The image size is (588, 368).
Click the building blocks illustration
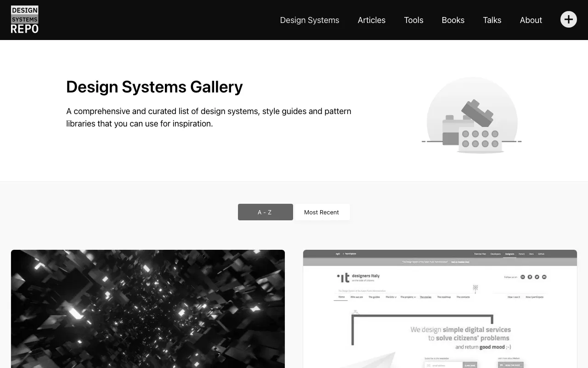(x=472, y=115)
